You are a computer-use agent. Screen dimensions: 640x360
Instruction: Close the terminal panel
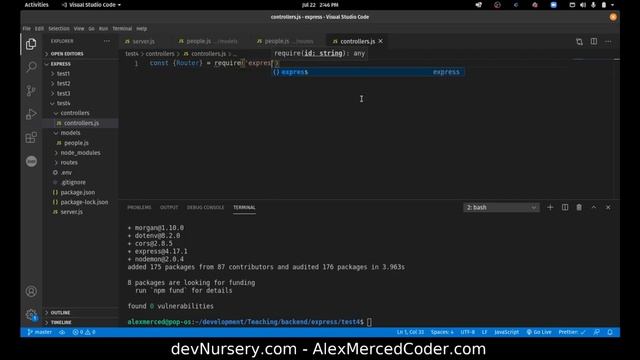(608, 207)
